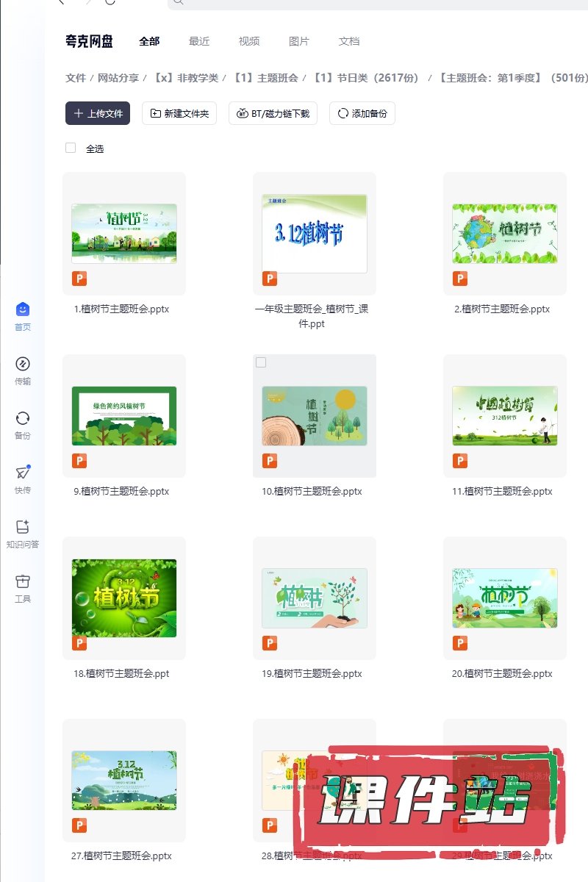
Task: Open the 快传 quick send icon
Action: point(23,474)
